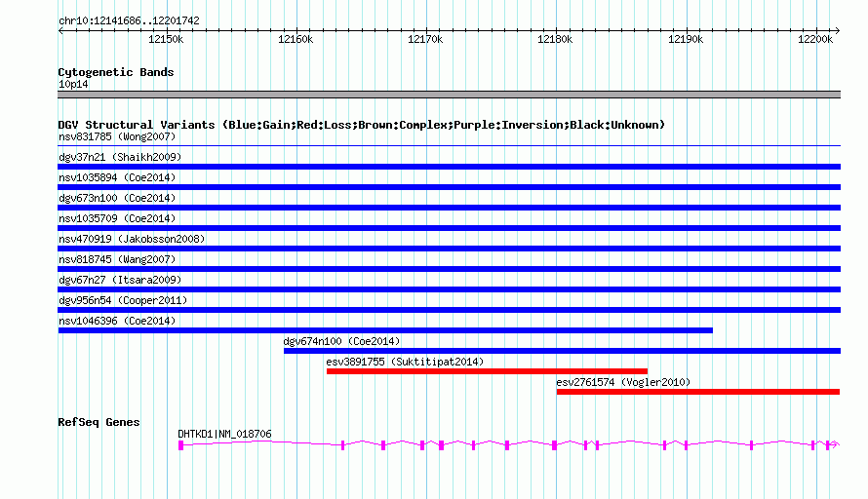Select the 12150k ruler tick label
The height and width of the screenshot is (499, 868).
pos(166,39)
